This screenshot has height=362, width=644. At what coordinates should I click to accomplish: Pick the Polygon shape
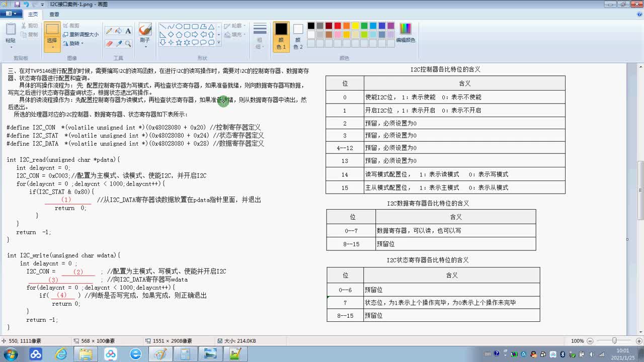[x=203, y=27]
